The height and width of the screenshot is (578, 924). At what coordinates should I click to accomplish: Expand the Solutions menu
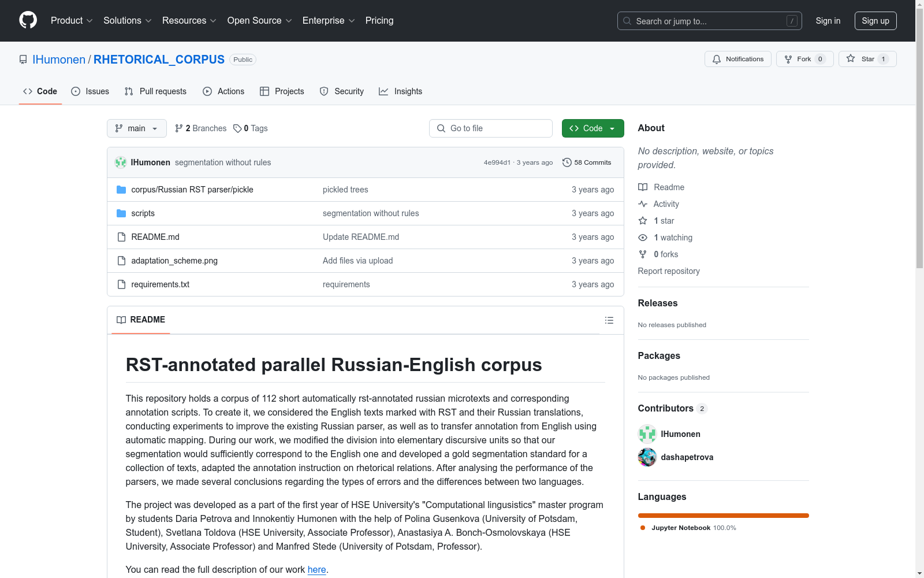pyautogui.click(x=128, y=20)
